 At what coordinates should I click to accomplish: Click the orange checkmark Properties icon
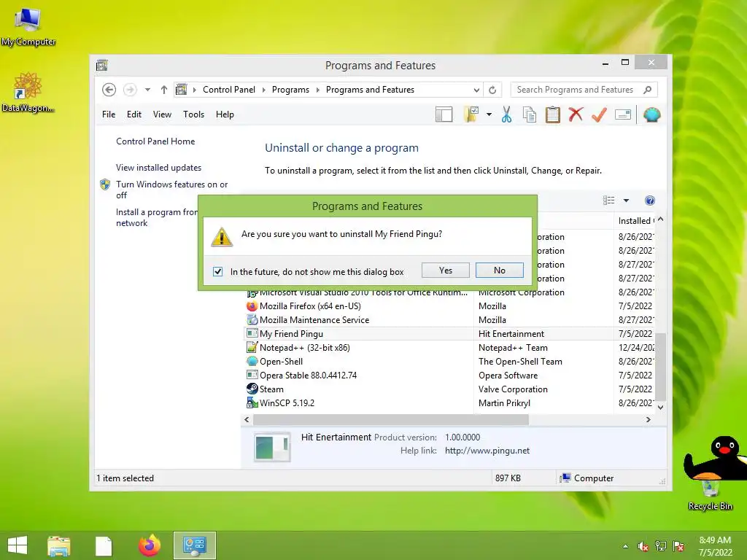[600, 114]
